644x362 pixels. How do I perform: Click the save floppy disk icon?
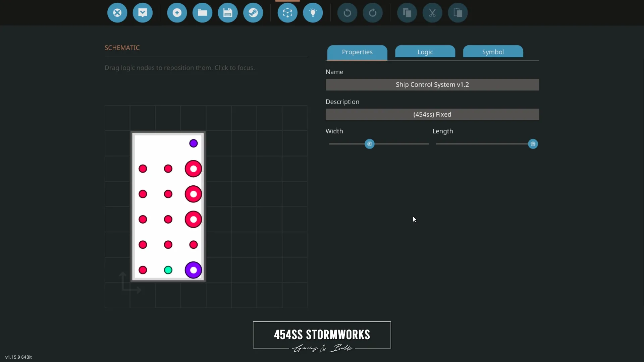click(x=228, y=13)
